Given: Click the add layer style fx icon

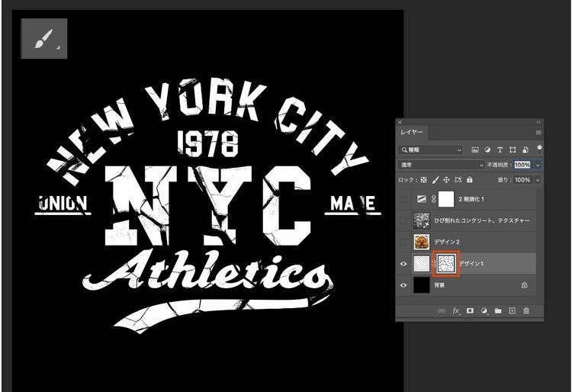Looking at the screenshot, I should pyautogui.click(x=457, y=310).
